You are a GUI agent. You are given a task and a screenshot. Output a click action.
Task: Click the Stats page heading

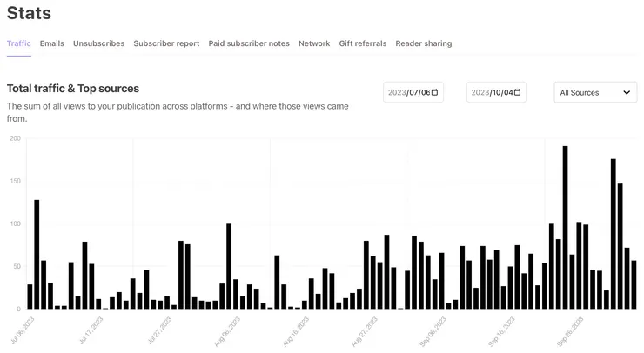pyautogui.click(x=29, y=13)
